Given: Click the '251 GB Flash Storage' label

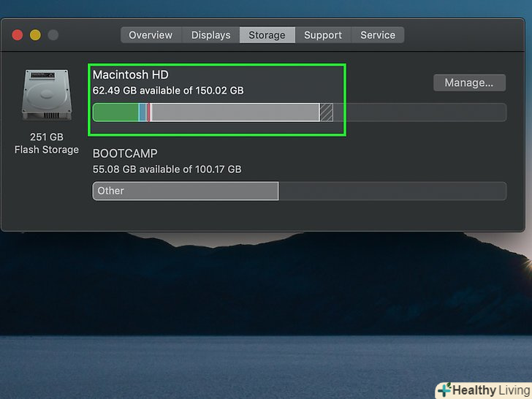Looking at the screenshot, I should coord(47,143).
